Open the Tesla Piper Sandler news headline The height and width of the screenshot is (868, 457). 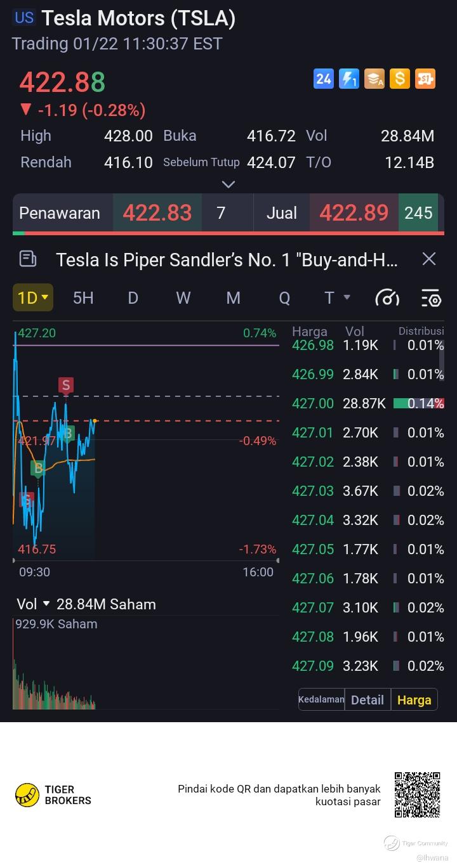point(227,259)
